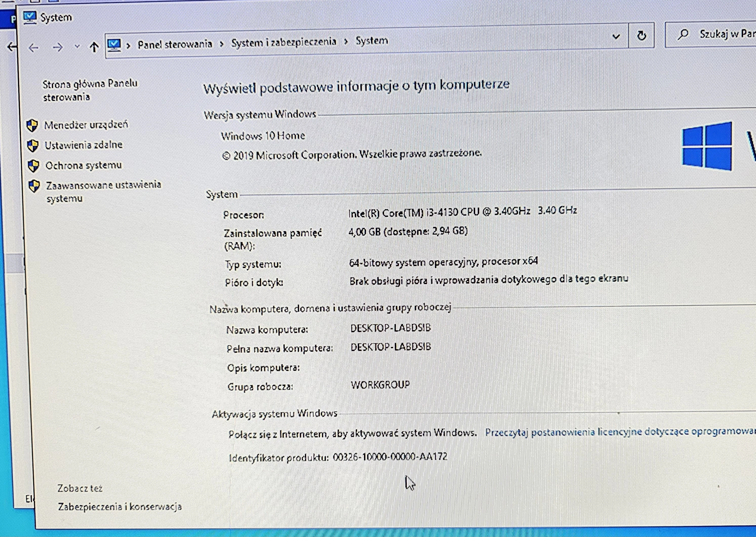This screenshot has width=756, height=537.
Task: Open the address bar history dropdown
Action: pos(616,36)
